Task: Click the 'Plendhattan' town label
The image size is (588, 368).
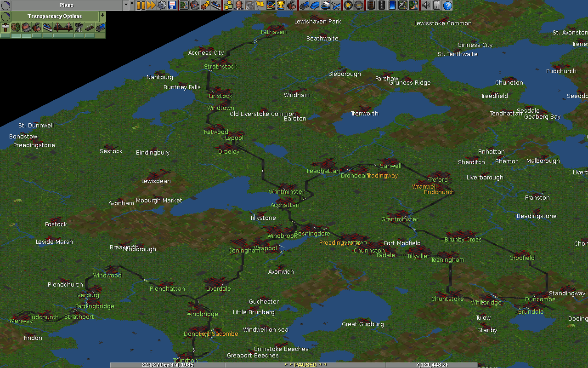Action: (x=167, y=289)
